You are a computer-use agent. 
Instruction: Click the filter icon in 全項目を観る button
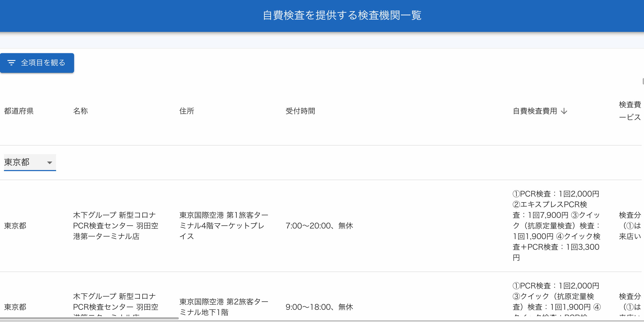click(x=11, y=63)
